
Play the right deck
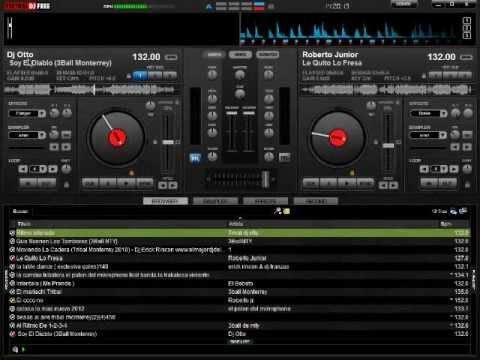click(347, 183)
